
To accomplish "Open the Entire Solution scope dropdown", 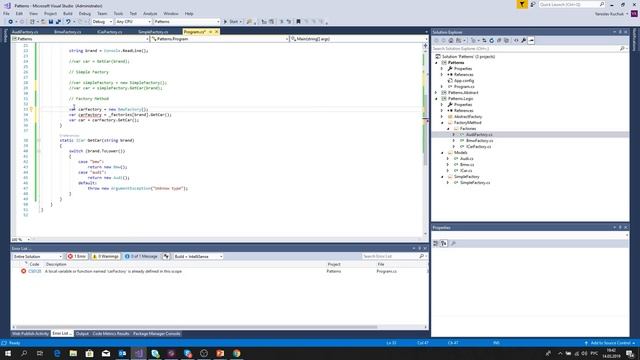I will (37, 256).
